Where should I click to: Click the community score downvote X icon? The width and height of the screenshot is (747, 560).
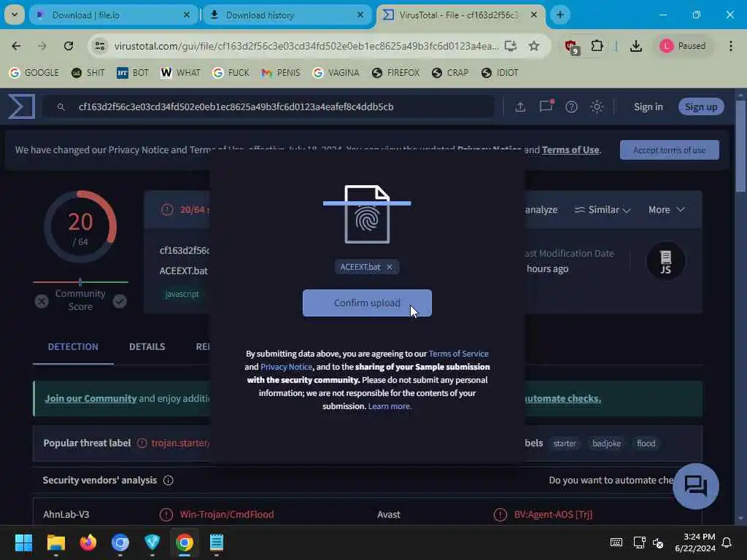coord(42,301)
